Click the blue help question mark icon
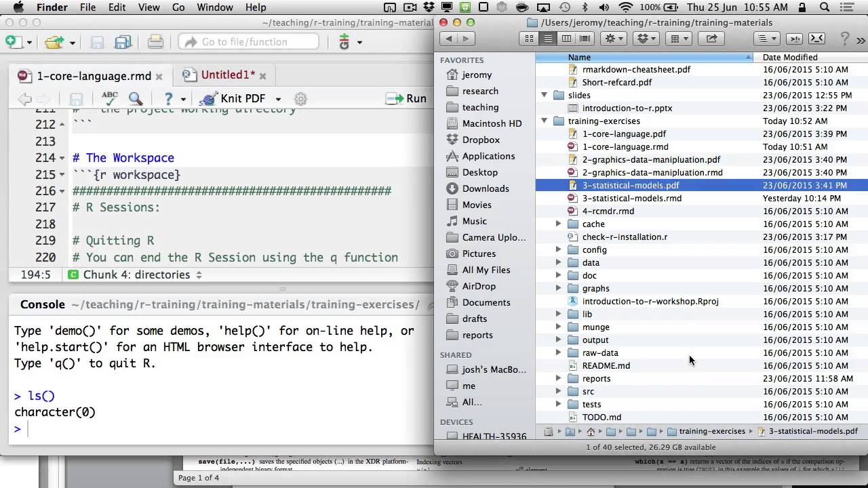Viewport: 868px width, 488px height. (x=168, y=99)
